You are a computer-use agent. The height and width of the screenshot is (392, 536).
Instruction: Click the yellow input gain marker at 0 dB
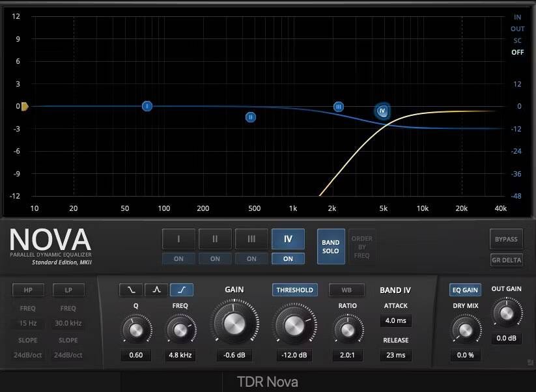tap(24, 106)
